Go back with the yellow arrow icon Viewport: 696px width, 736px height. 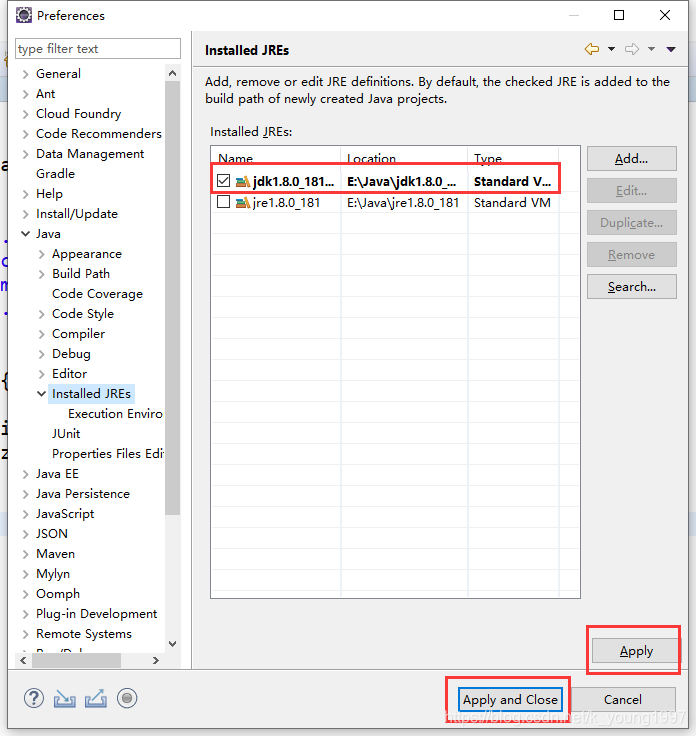pyautogui.click(x=592, y=49)
